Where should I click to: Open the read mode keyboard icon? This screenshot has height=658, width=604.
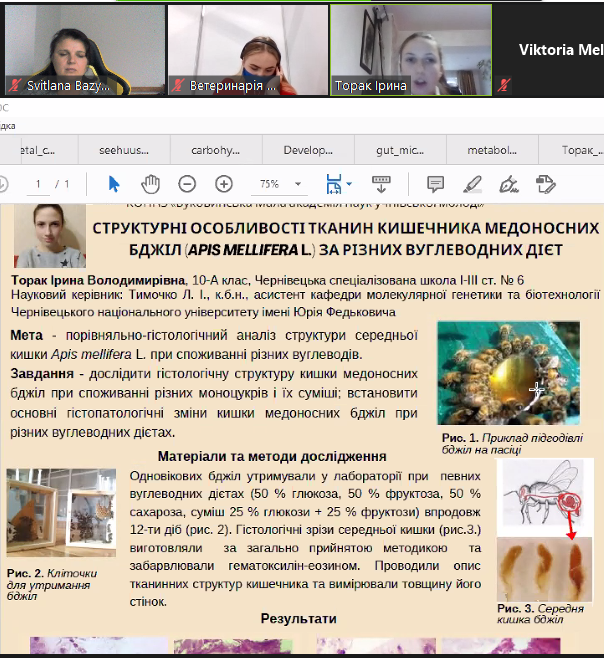(x=381, y=184)
